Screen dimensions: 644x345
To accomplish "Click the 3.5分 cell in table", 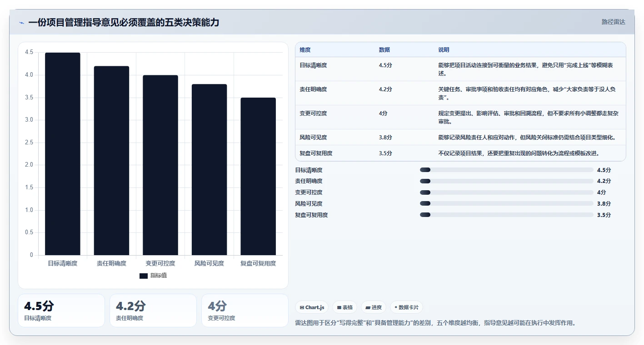I will (x=385, y=153).
